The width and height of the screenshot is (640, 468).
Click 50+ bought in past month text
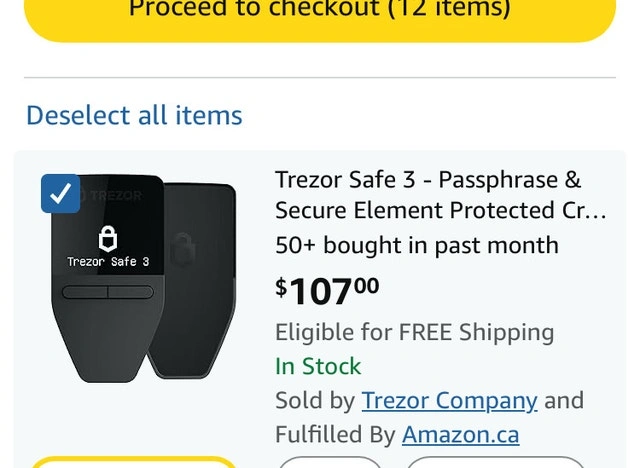[x=416, y=245]
